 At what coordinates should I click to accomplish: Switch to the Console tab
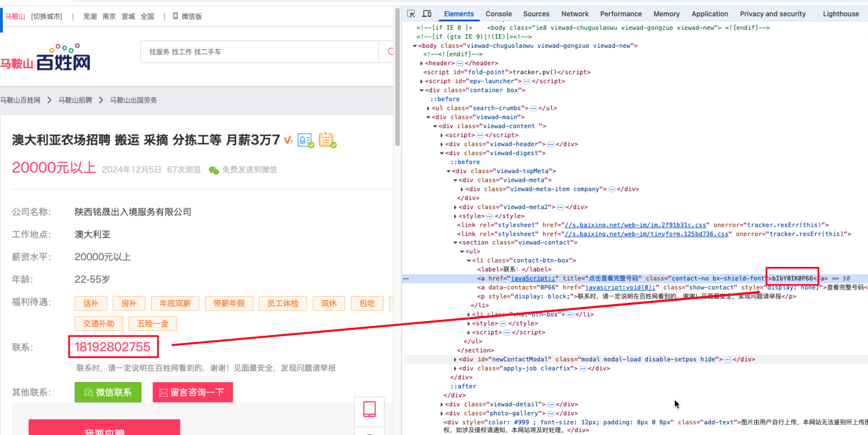coord(499,14)
